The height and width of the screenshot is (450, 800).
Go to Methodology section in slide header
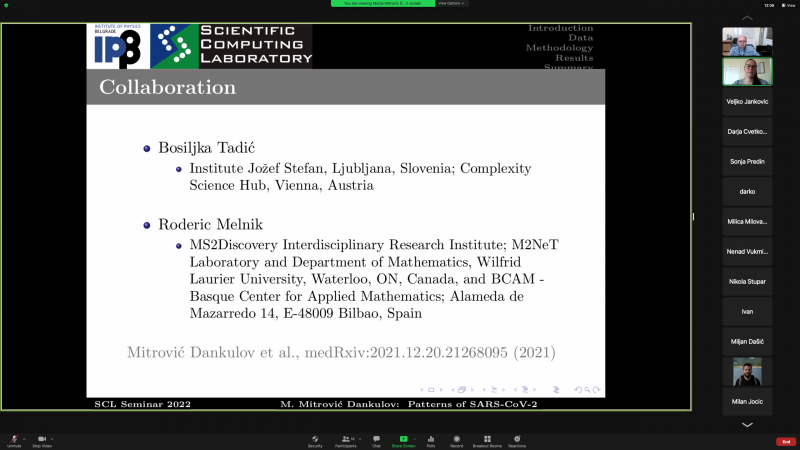point(559,48)
